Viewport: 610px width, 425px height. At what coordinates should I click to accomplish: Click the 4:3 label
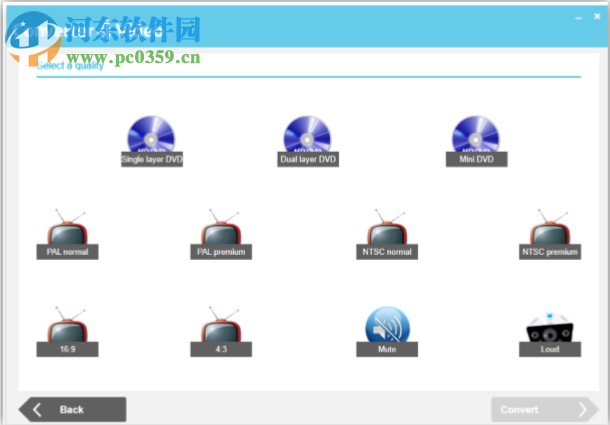(221, 349)
